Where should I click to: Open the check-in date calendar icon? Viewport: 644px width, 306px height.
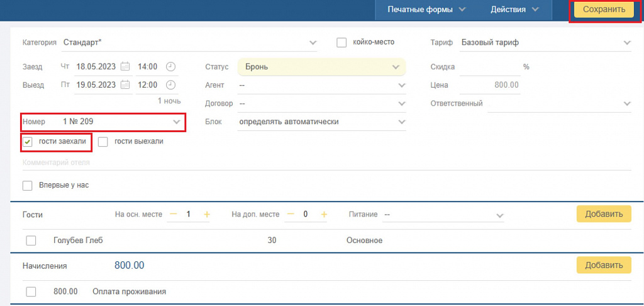click(126, 66)
